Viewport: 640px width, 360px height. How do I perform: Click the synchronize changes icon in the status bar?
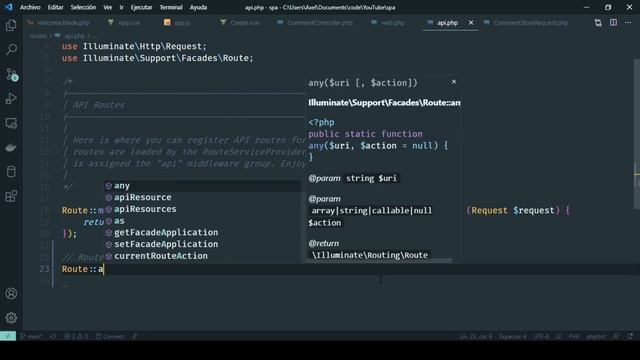click(53, 336)
